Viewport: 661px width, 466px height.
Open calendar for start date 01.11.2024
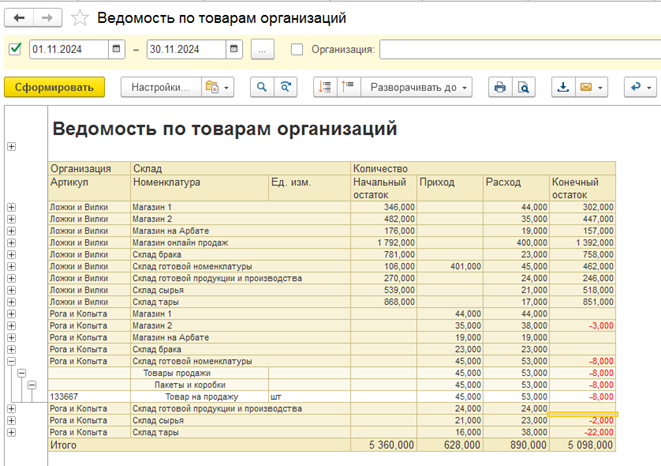(x=116, y=49)
